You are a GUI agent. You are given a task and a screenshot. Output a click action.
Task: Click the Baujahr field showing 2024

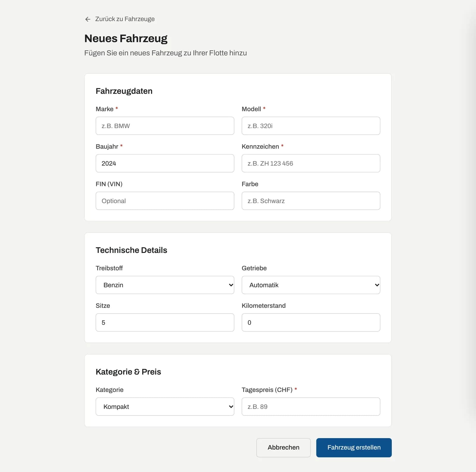click(165, 163)
